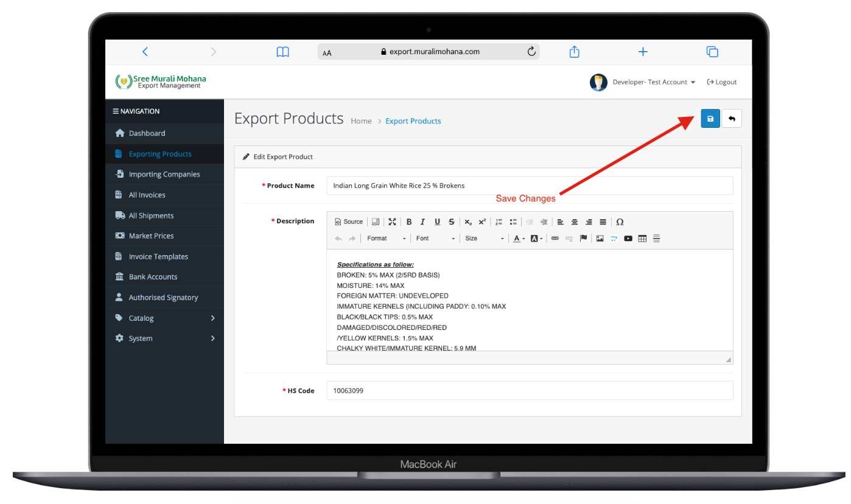Toggle italic formatting in the description editor
851x504 pixels.
pos(422,222)
